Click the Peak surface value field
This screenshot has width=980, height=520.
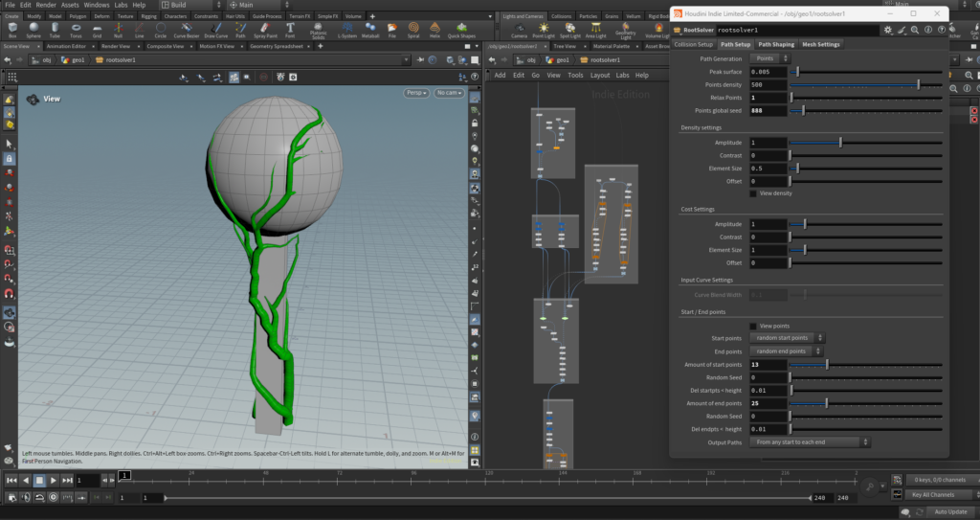coord(768,72)
